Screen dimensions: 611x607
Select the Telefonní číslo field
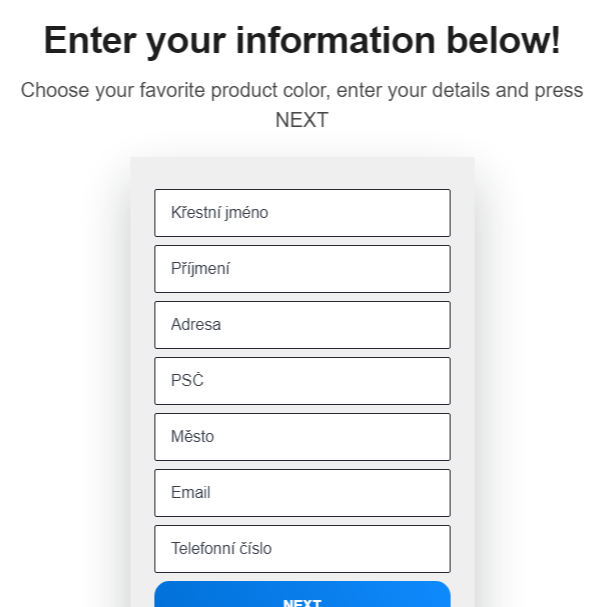tap(302, 549)
